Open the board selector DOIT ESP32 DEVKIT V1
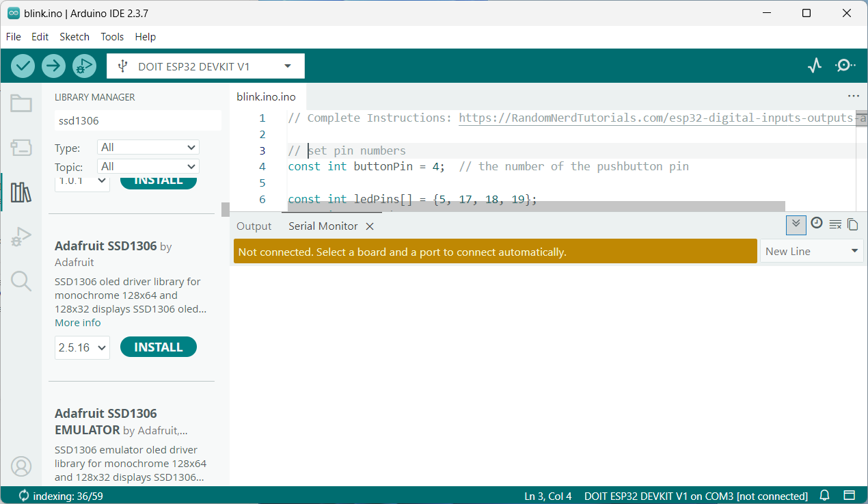Viewport: 868px width, 504px height. pyautogui.click(x=206, y=66)
